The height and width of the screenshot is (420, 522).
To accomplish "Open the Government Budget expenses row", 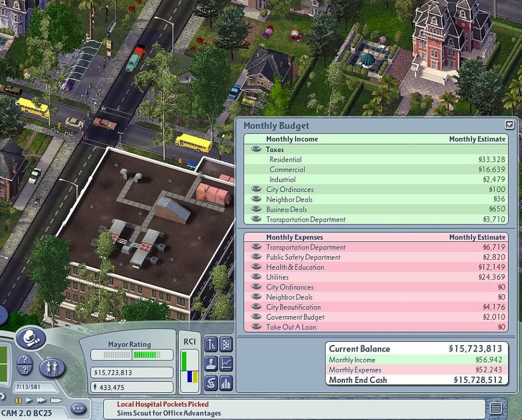I will coord(376,317).
